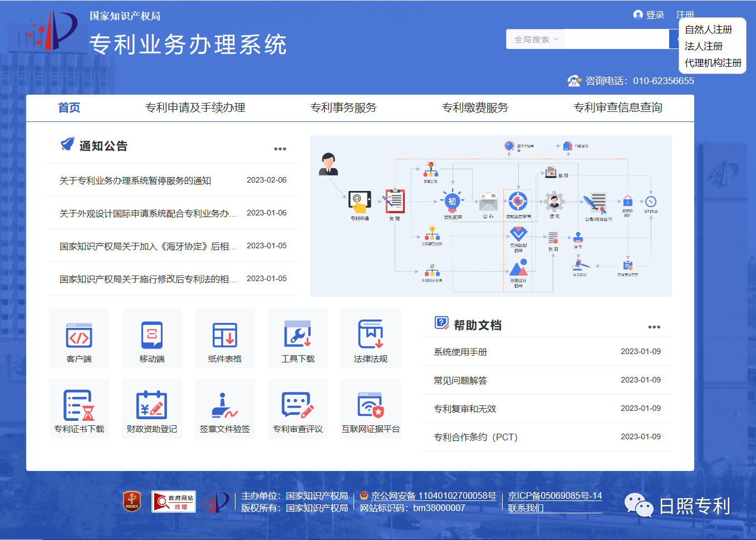
Task: Expand the 全局搜索 search scope dropdown
Action: pyautogui.click(x=535, y=40)
